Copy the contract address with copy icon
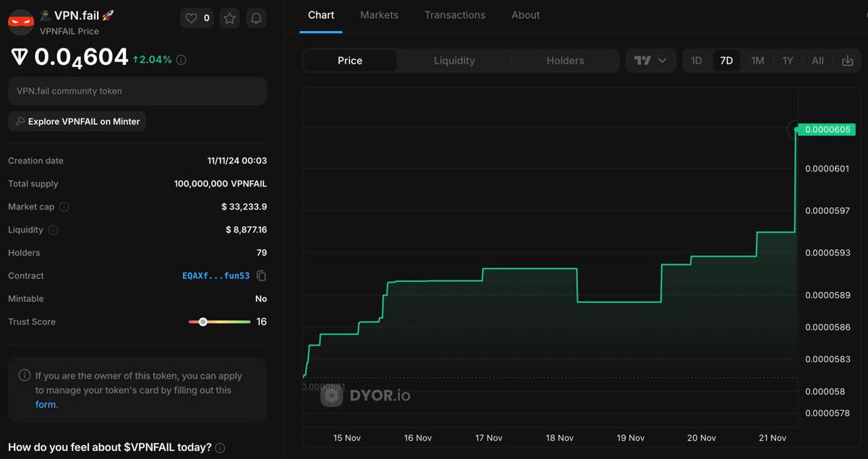Viewport: 868px width, 459px height. (x=261, y=276)
